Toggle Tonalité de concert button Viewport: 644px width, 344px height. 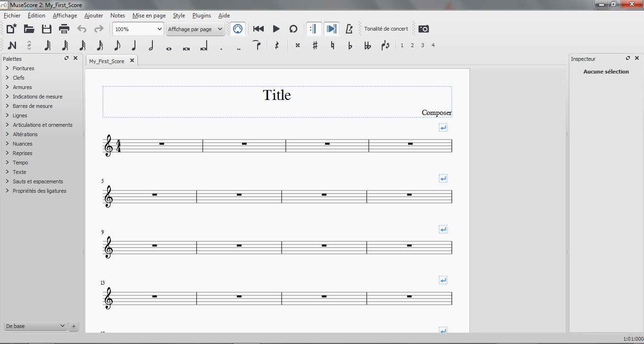tap(386, 29)
